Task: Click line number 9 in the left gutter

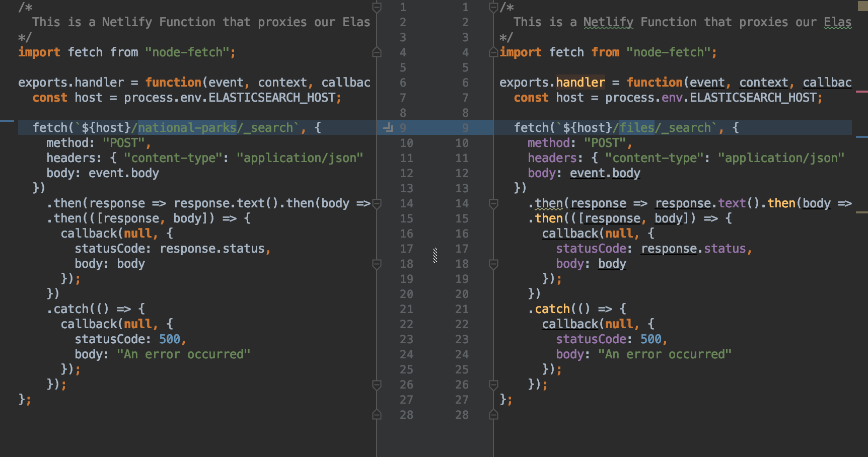Action: [402, 128]
